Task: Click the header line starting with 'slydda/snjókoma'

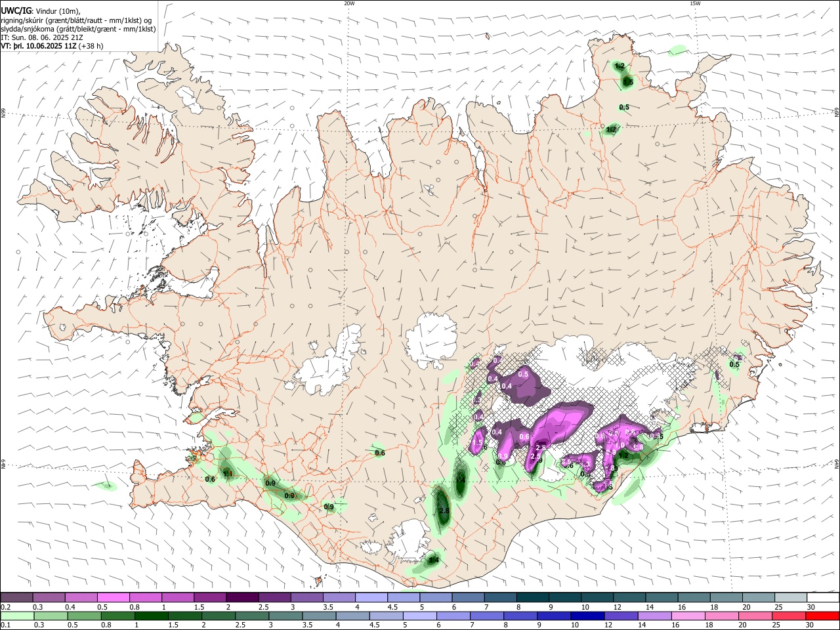Action: pos(79,29)
